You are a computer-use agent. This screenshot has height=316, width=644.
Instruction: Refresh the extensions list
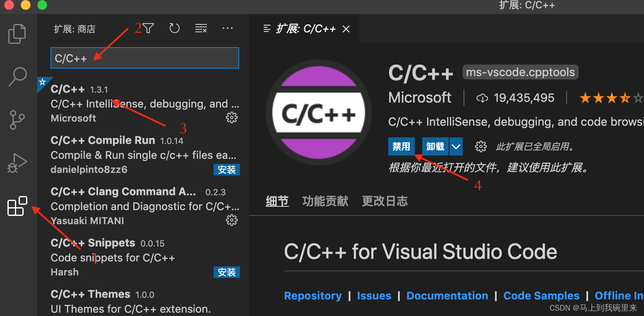tap(175, 29)
